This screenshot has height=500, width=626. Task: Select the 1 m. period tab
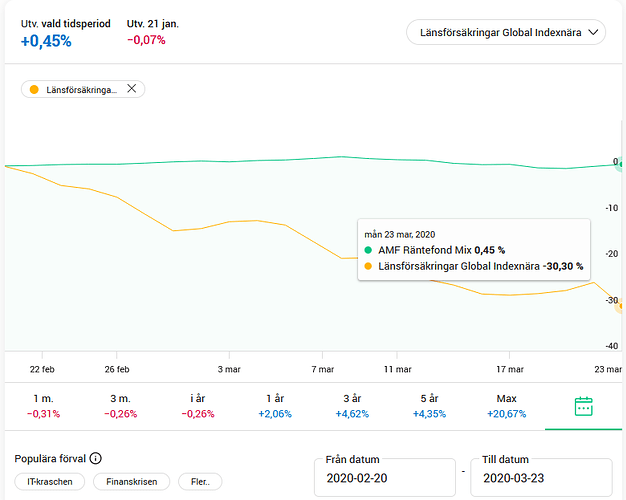pos(43,406)
